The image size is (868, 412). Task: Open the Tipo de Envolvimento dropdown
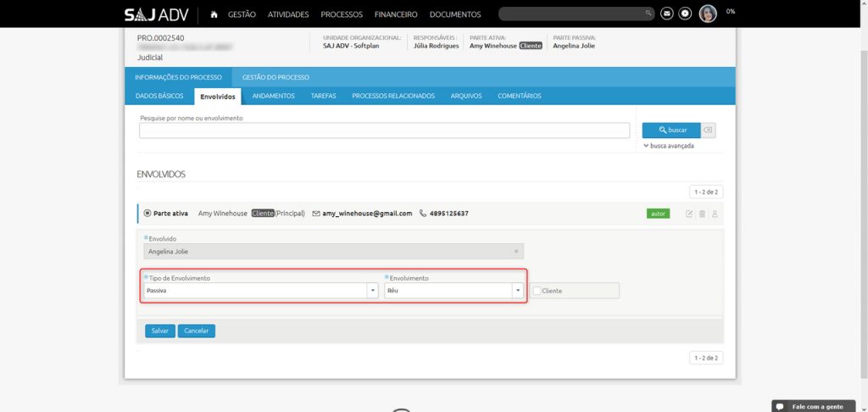coord(372,291)
